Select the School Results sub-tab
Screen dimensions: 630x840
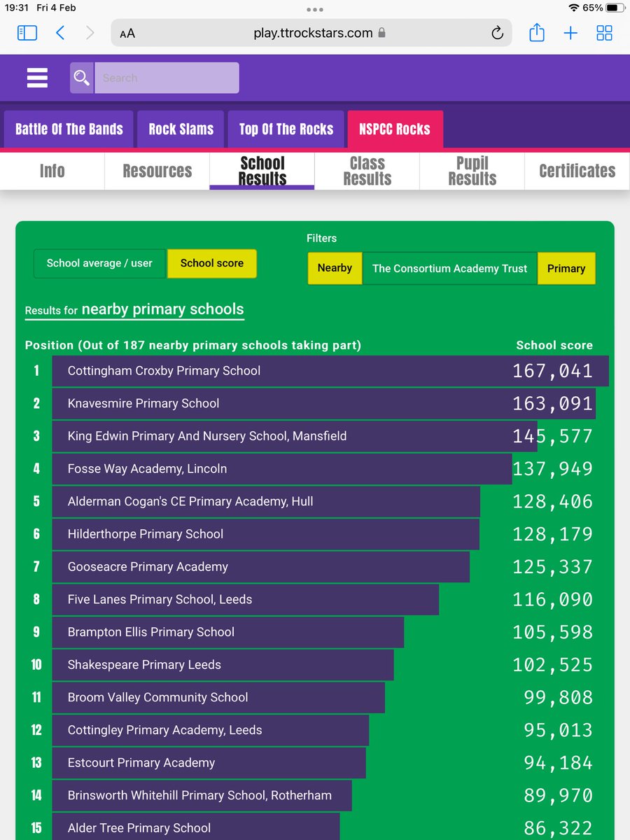262,171
